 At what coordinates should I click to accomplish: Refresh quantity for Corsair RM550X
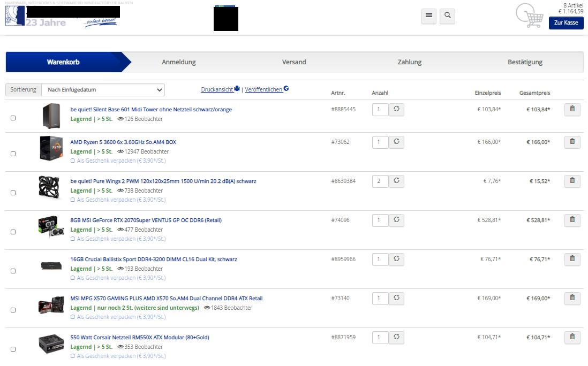(396, 337)
